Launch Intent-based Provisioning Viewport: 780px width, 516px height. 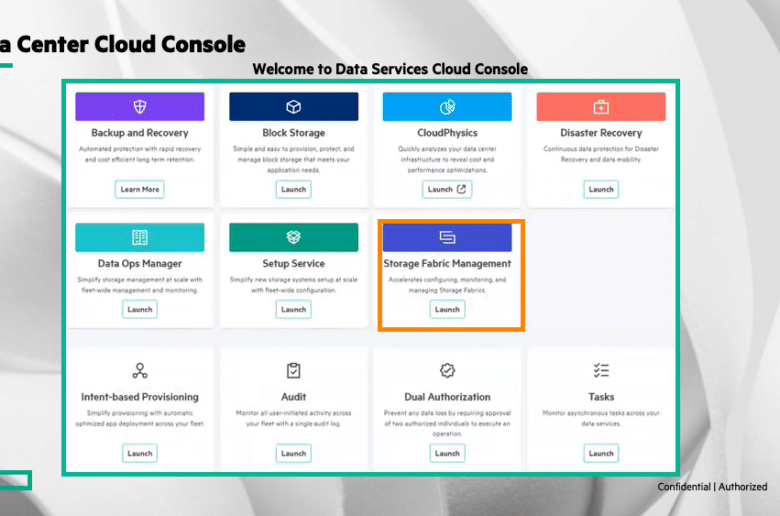140,453
